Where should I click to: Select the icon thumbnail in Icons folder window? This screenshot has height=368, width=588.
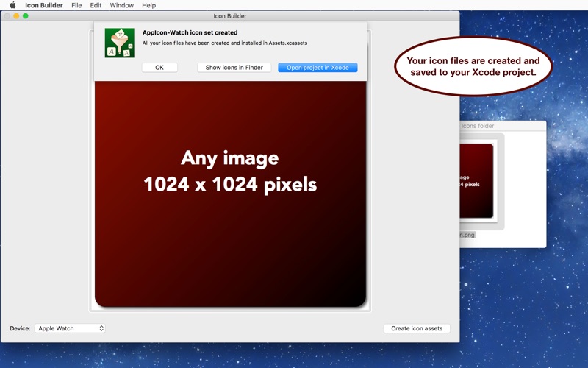tap(476, 181)
